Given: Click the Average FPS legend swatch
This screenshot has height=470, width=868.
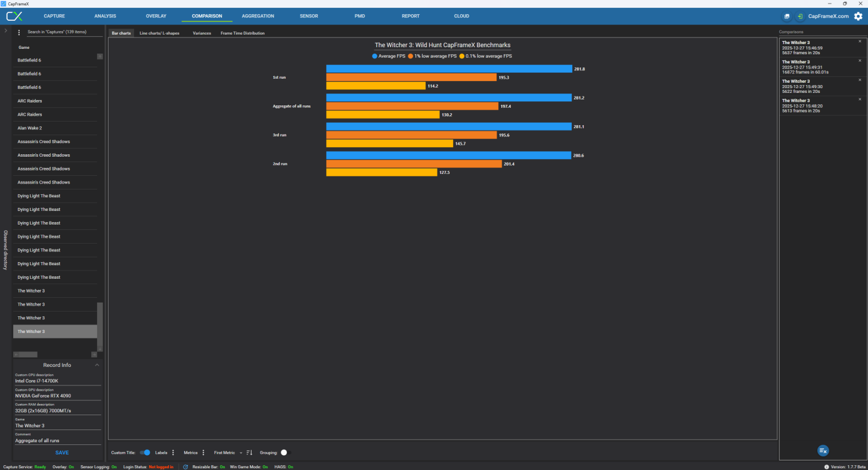Looking at the screenshot, I should [x=375, y=56].
